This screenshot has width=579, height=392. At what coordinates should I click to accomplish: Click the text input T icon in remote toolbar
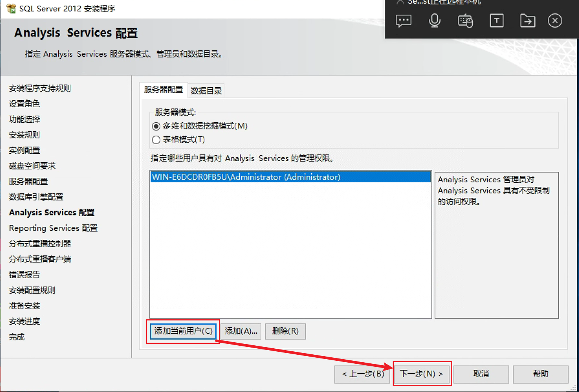click(497, 21)
